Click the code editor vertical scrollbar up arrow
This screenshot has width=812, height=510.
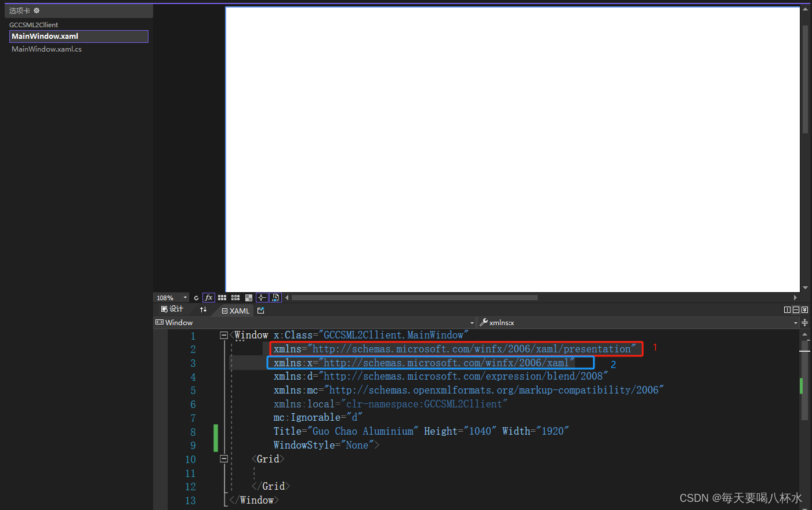[x=804, y=334]
